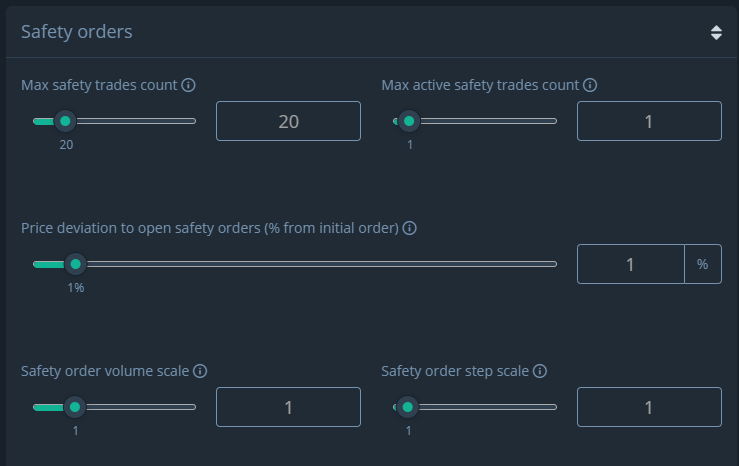The height and width of the screenshot is (466, 739).
Task: Show info for Max active safety trades count
Action: pyautogui.click(x=590, y=85)
